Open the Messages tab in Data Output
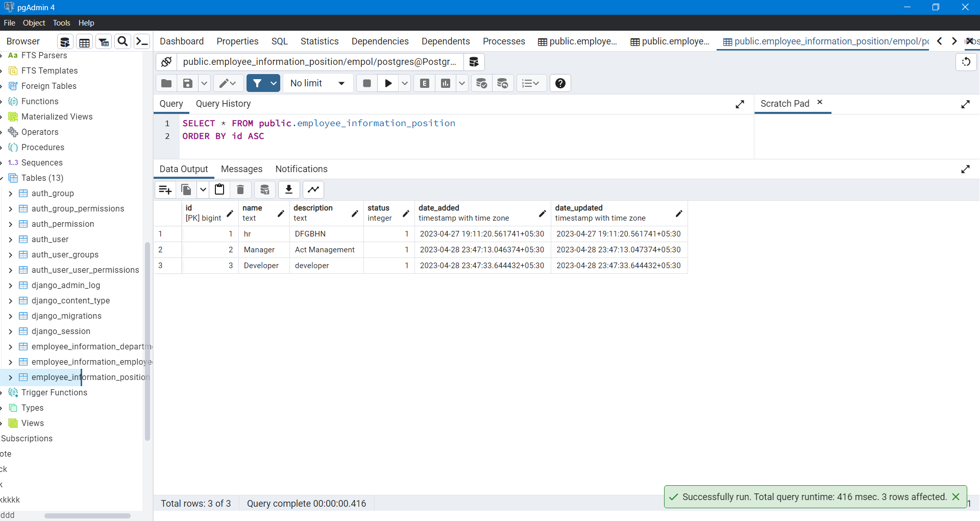 click(x=241, y=169)
